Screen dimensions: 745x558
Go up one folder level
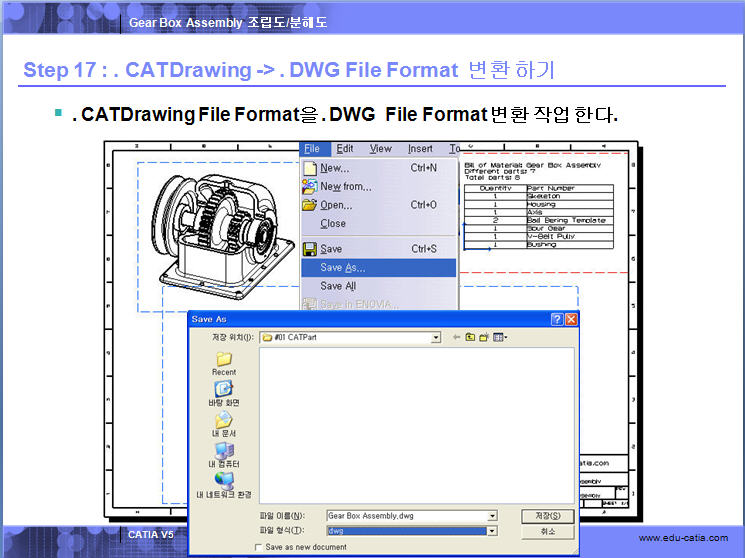click(470, 338)
